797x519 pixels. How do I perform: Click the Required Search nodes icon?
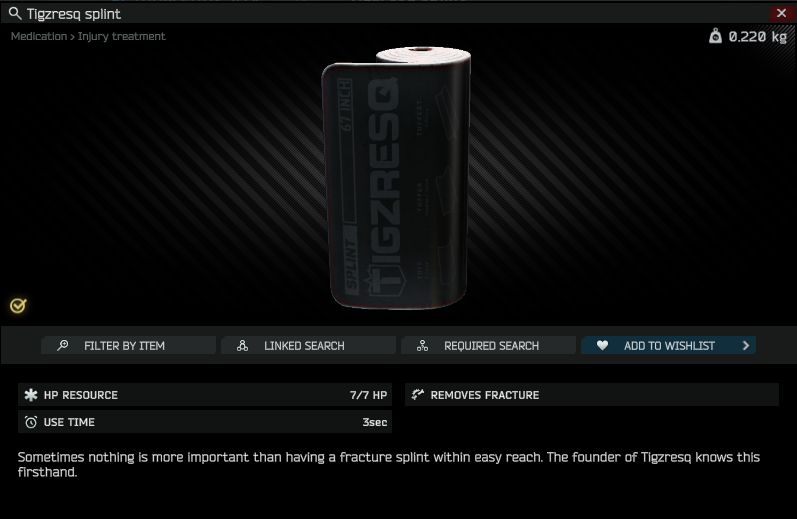(x=422, y=346)
